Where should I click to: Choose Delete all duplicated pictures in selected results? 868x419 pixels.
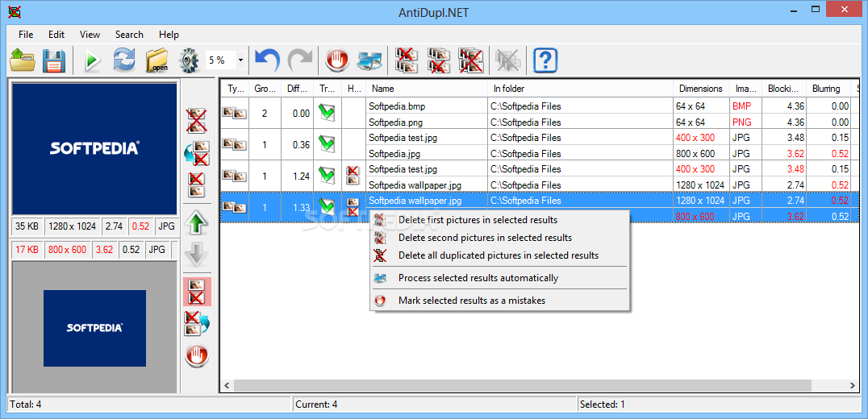(x=500, y=255)
